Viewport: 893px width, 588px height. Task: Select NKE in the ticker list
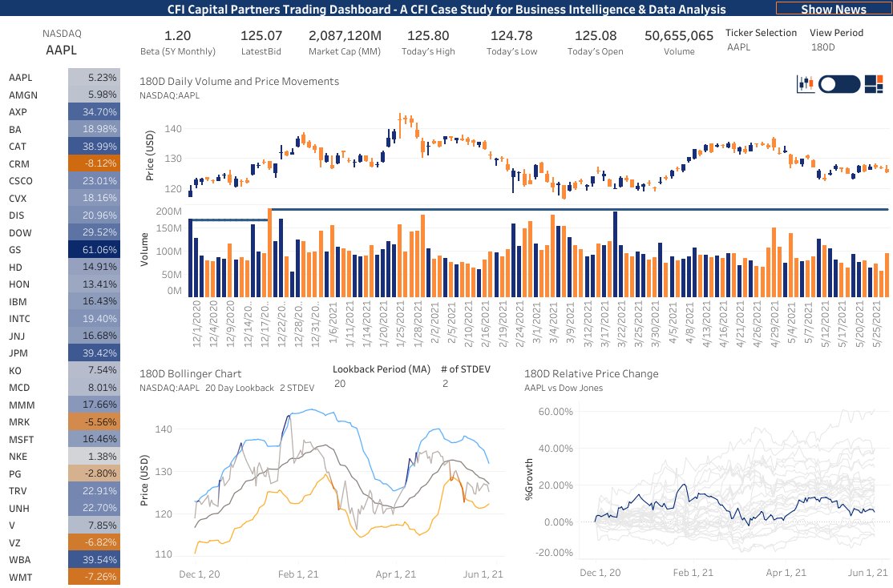18,457
